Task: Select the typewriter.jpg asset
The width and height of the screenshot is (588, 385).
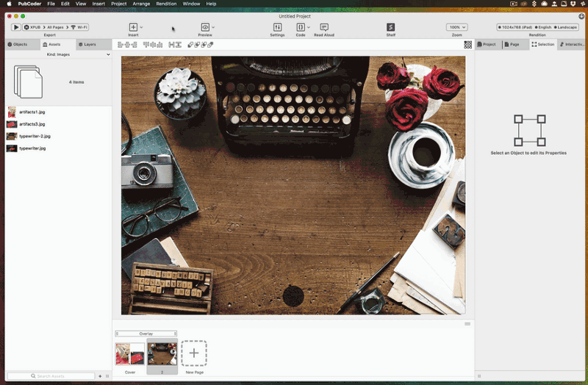Action: (x=59, y=148)
